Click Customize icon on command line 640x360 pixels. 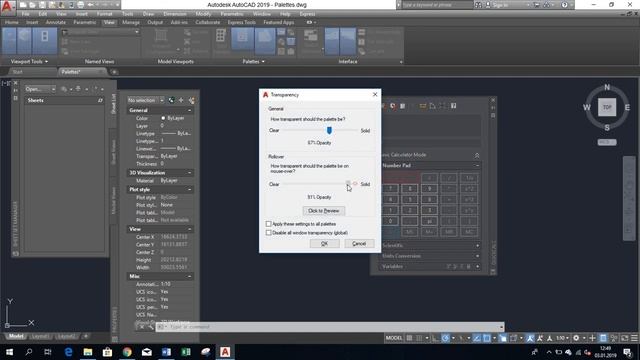click(x=151, y=327)
